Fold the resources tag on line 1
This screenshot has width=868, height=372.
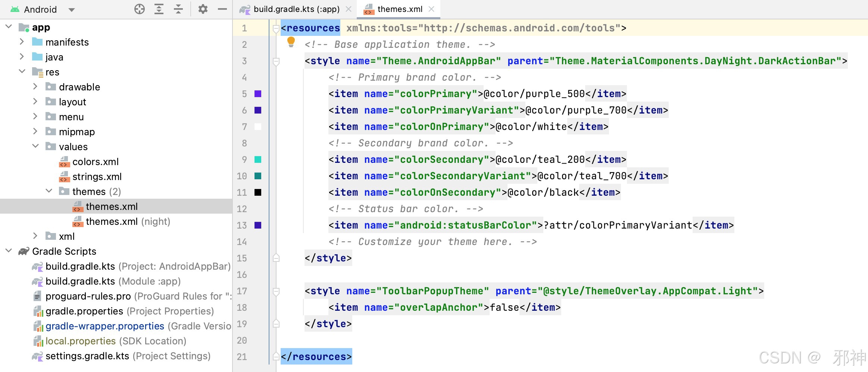276,28
